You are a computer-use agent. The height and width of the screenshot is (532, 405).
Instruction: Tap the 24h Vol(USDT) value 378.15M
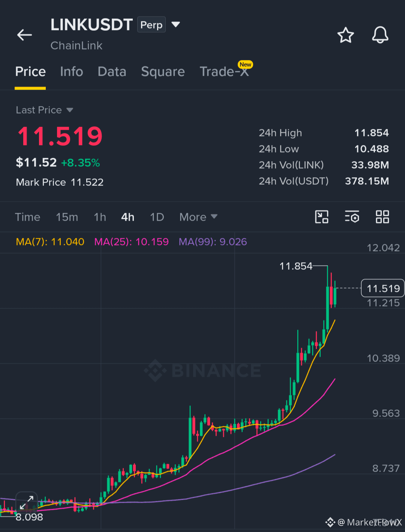(367, 181)
